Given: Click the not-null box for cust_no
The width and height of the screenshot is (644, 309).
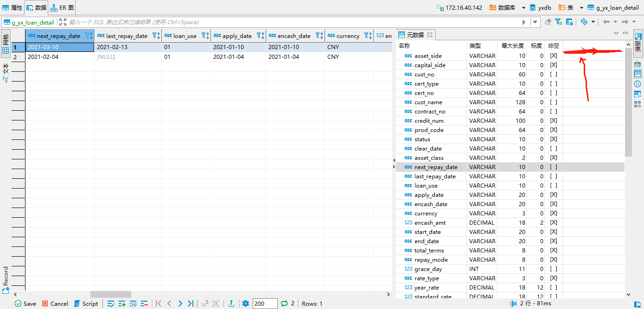Looking at the screenshot, I should [x=553, y=74].
